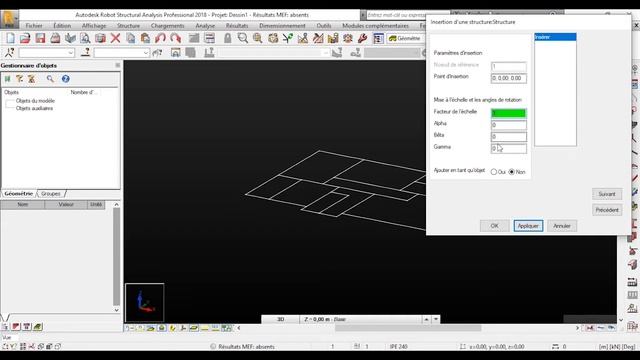640x360 pixels.
Task: Click the 3D view button at viewport bottom
Action: pos(280,319)
